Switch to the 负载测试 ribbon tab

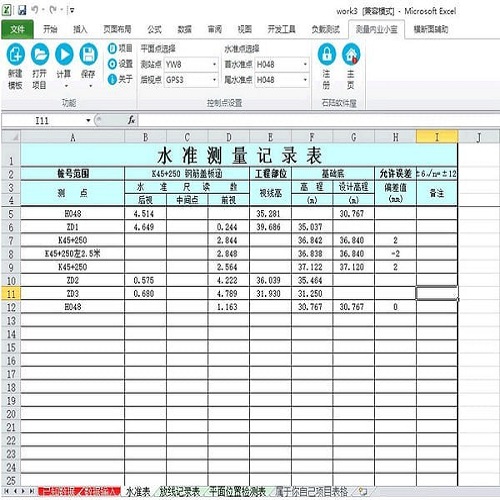(x=326, y=29)
